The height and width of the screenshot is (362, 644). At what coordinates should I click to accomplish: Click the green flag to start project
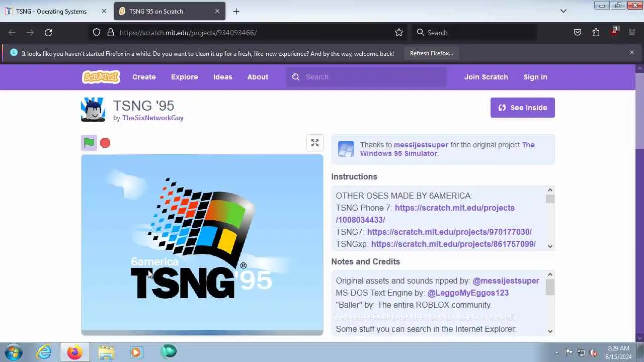[89, 143]
